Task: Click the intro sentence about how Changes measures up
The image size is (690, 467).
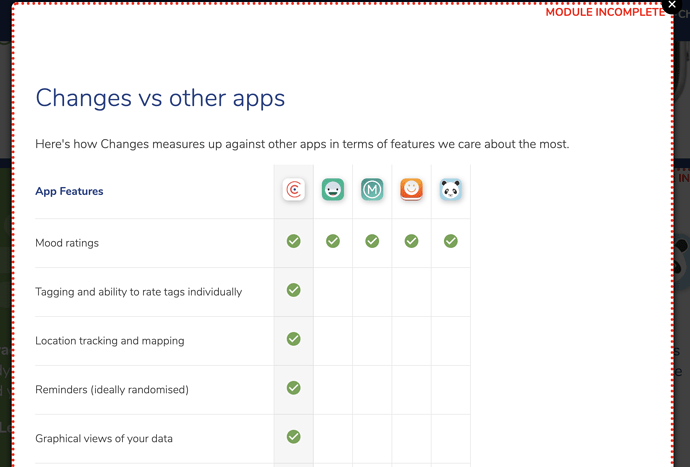Action: click(x=302, y=144)
